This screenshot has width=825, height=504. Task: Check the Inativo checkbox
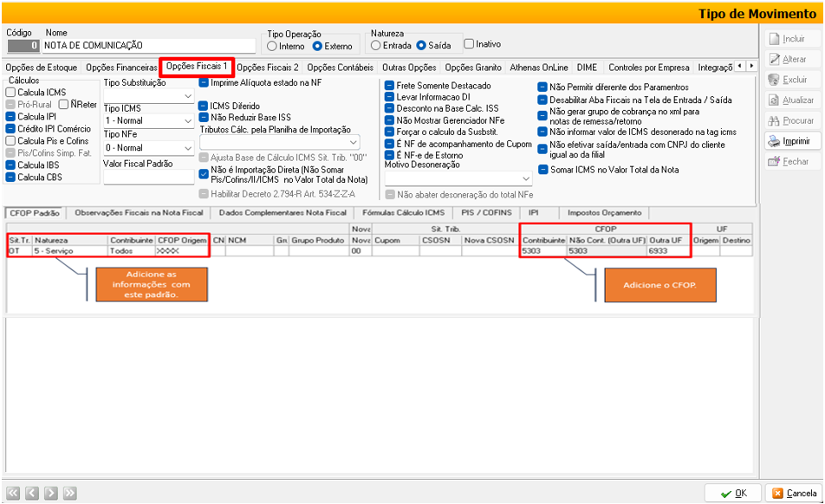tap(469, 44)
